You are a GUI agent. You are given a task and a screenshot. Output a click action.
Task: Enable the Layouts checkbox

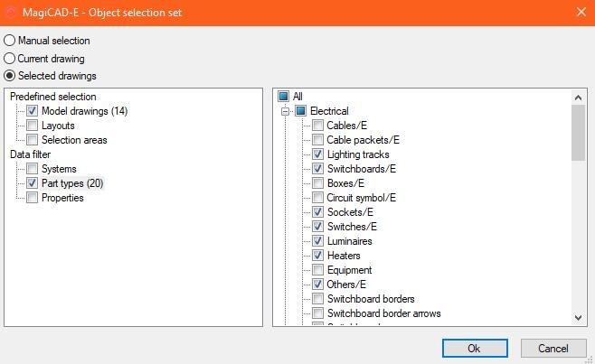33,126
